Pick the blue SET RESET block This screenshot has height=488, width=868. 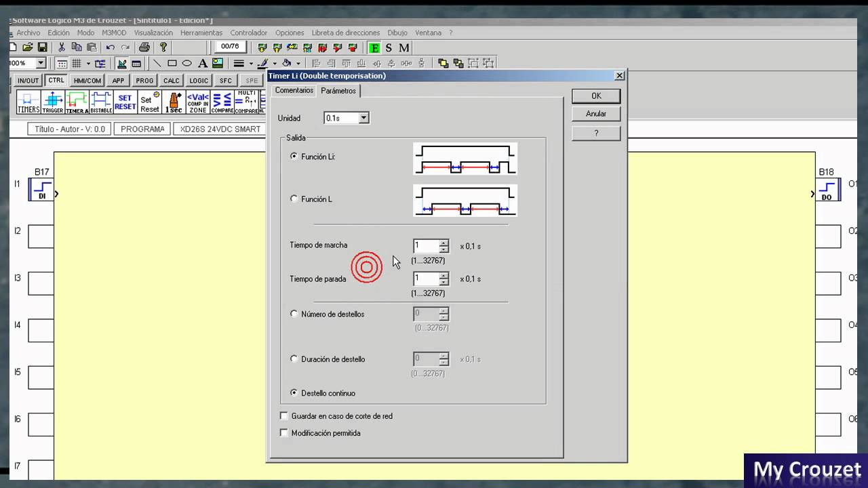125,102
